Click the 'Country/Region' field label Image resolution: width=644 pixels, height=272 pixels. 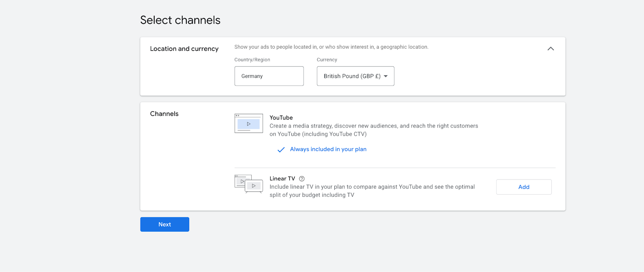point(252,60)
